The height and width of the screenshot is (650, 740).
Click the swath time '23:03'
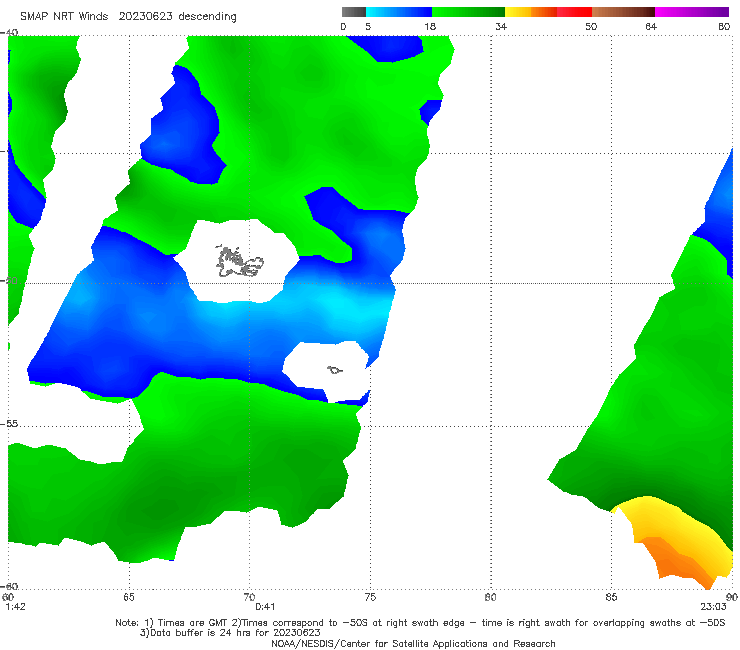[x=713, y=607]
